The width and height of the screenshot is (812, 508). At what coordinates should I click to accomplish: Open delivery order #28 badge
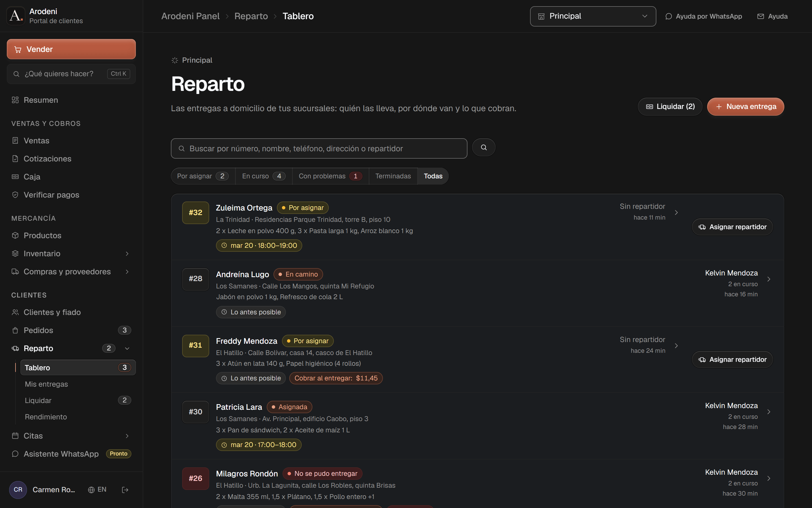[196, 279]
